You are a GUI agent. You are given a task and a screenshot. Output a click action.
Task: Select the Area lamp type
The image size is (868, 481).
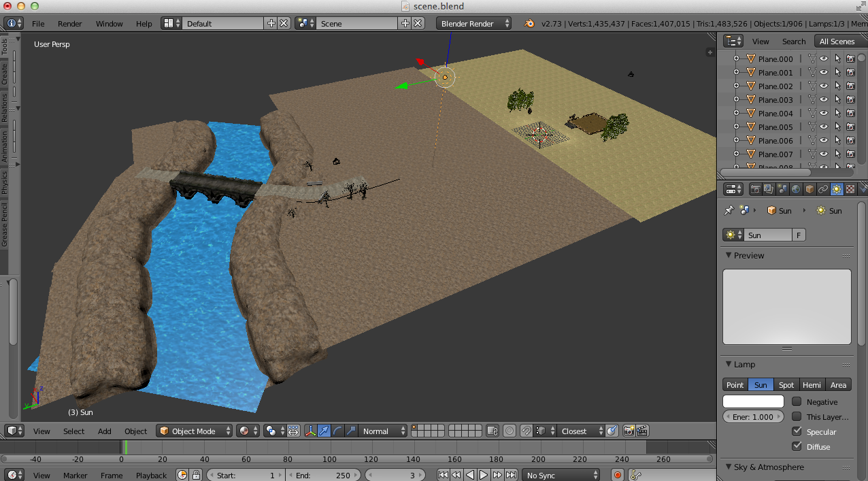pos(838,384)
